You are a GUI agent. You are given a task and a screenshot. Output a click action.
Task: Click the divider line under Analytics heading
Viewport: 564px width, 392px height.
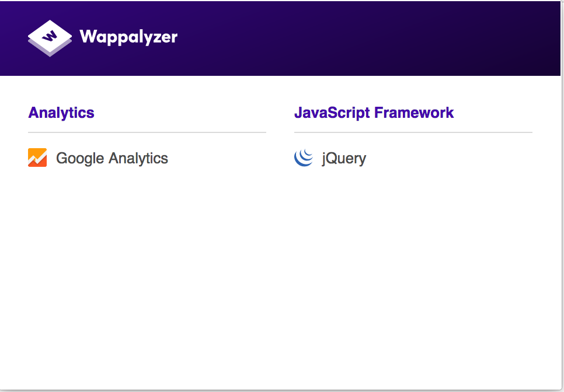[x=147, y=132]
